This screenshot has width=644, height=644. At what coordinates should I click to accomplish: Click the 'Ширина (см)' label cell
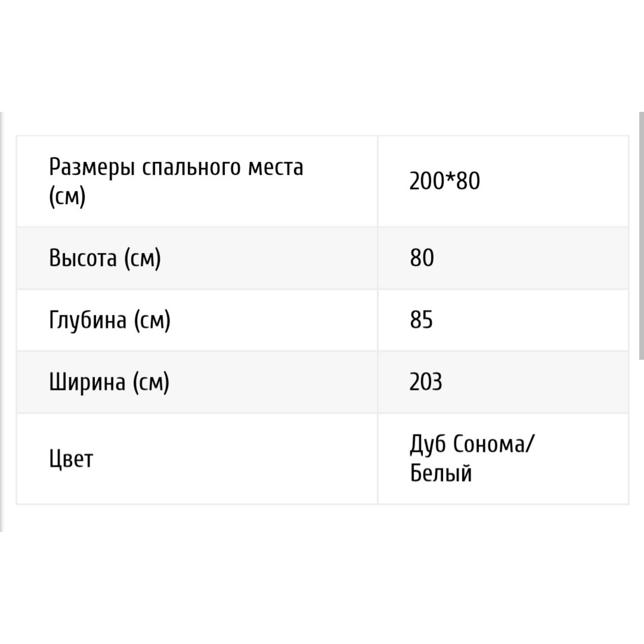(x=109, y=382)
